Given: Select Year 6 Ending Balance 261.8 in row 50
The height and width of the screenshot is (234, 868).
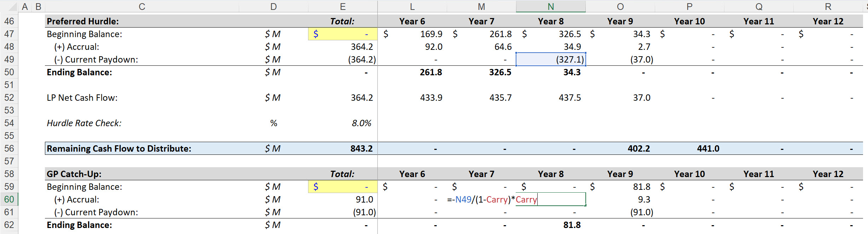Looking at the screenshot, I should [x=431, y=72].
